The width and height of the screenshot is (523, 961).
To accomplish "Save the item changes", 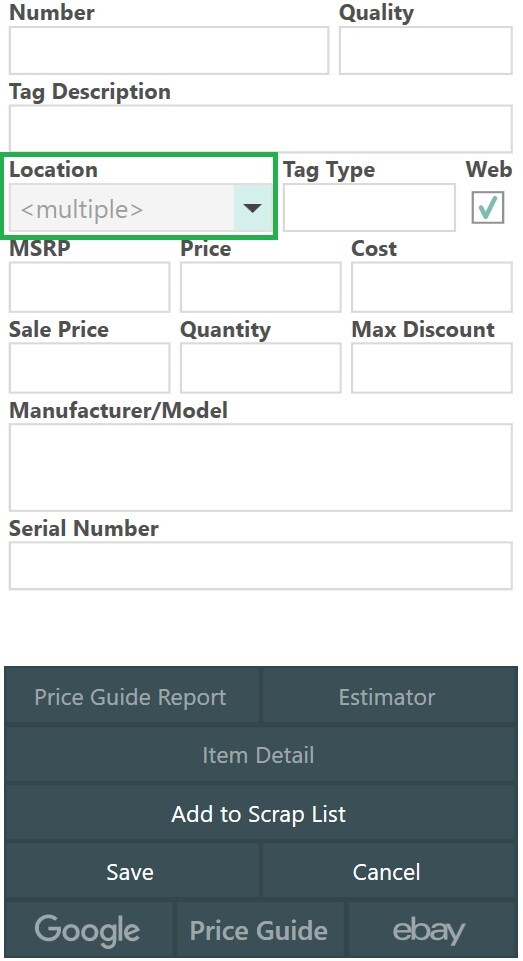I will pos(131,872).
